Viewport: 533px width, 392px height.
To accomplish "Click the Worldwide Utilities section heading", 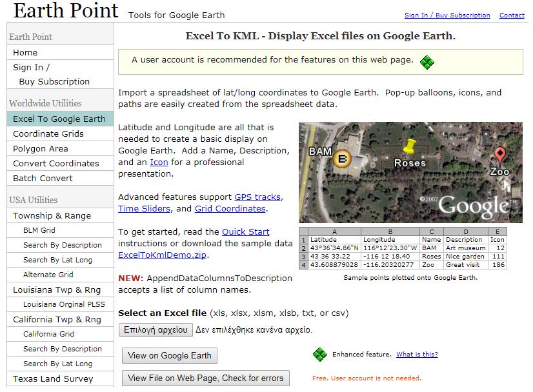I will click(45, 103).
